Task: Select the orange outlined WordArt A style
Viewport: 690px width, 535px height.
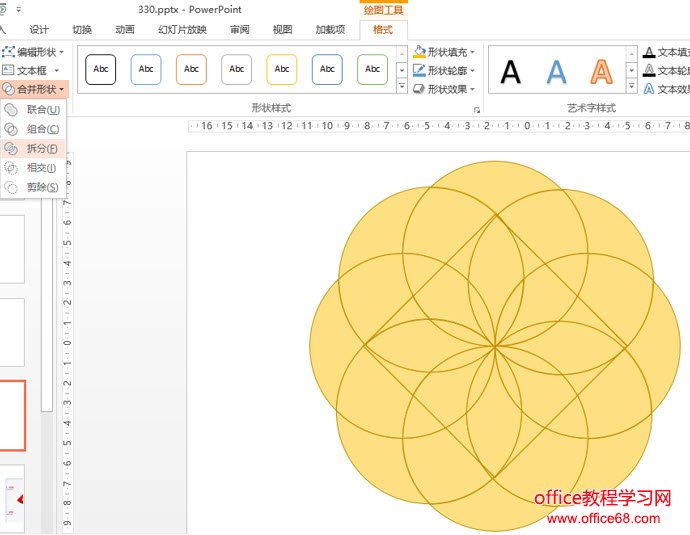Action: click(x=601, y=72)
